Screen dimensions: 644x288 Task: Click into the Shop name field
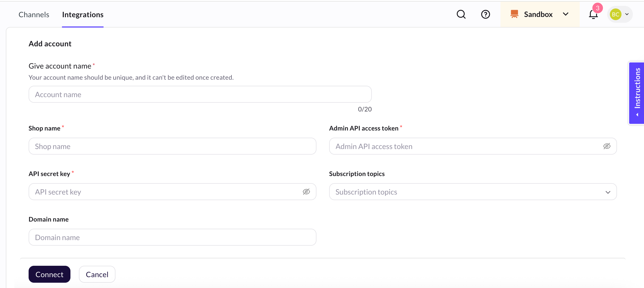point(172,146)
